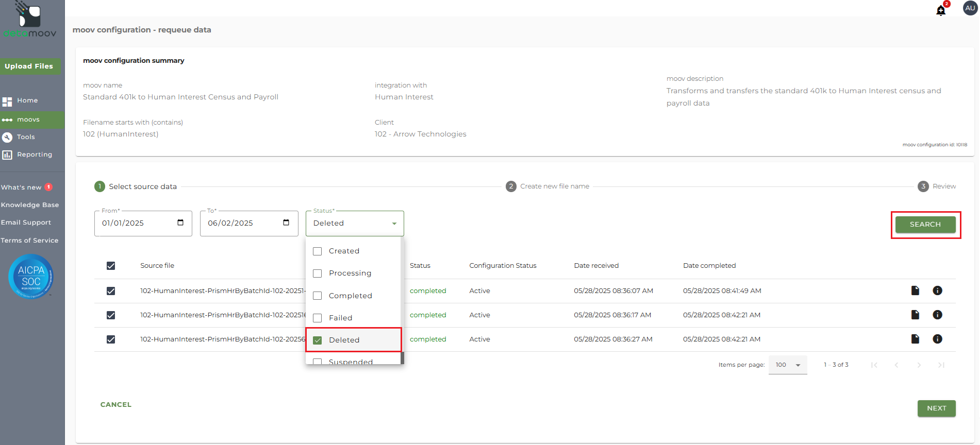Screen dimensions: 980x445
Task: Open the items per page dropdown
Action: [x=788, y=365]
